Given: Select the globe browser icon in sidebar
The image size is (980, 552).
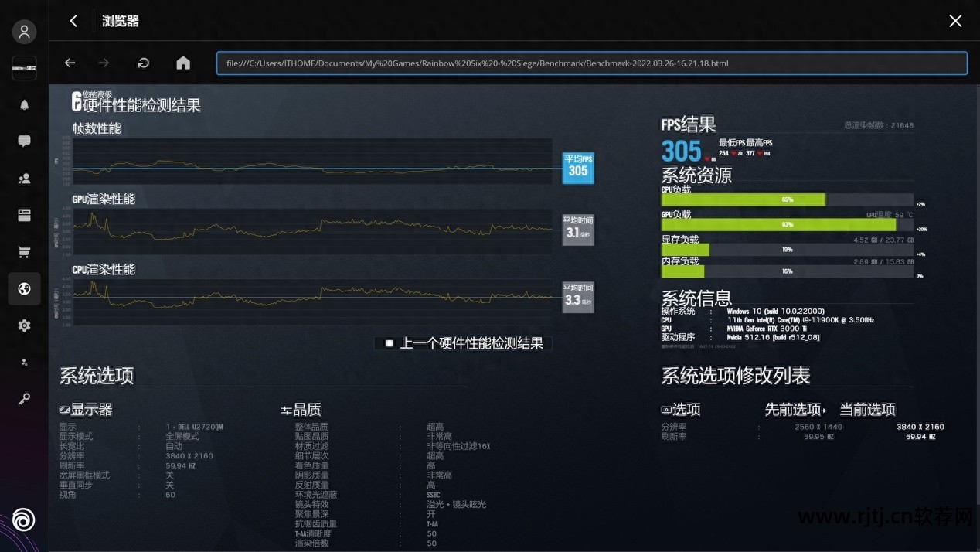Looking at the screenshot, I should coord(24,288).
